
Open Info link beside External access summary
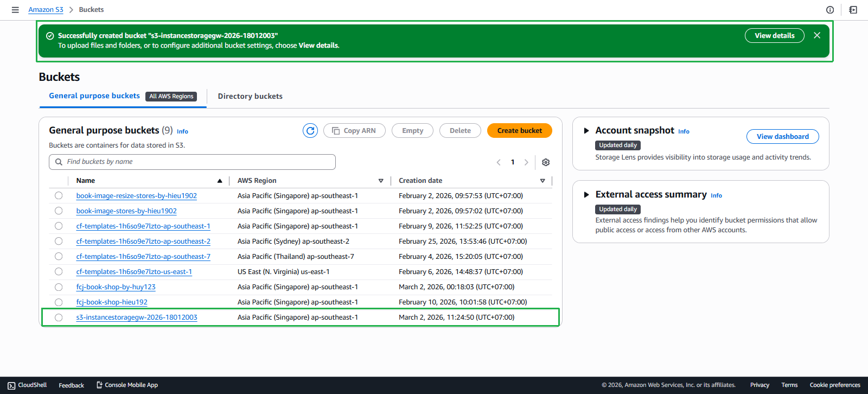tap(716, 195)
